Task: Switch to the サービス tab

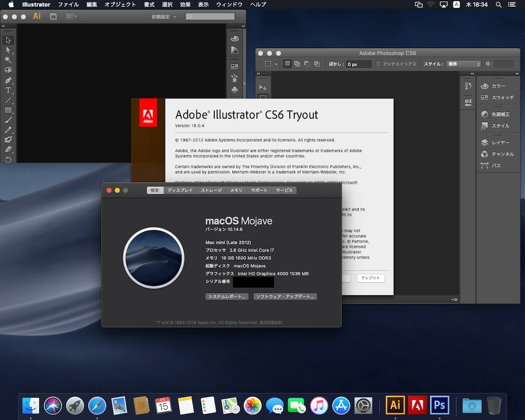Action: pos(284,190)
